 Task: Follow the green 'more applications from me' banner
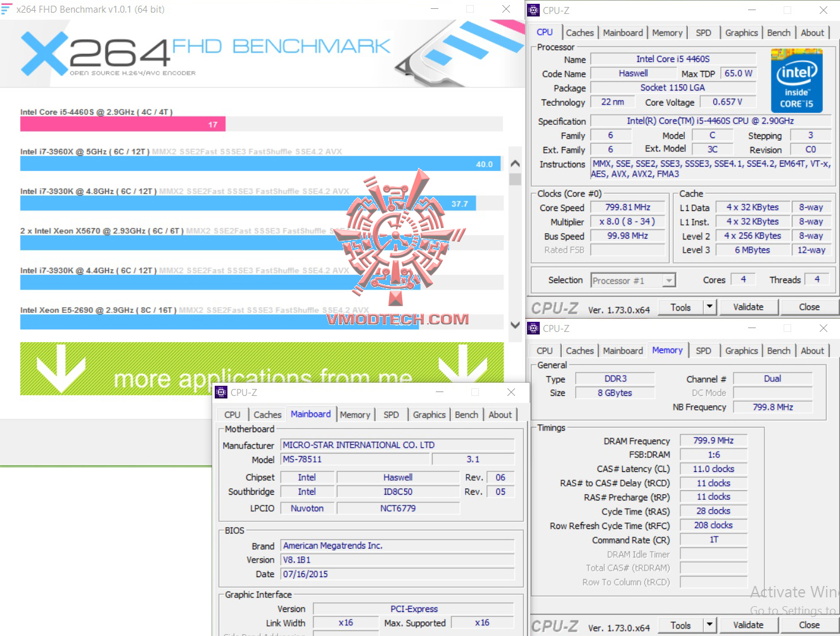tap(262, 368)
